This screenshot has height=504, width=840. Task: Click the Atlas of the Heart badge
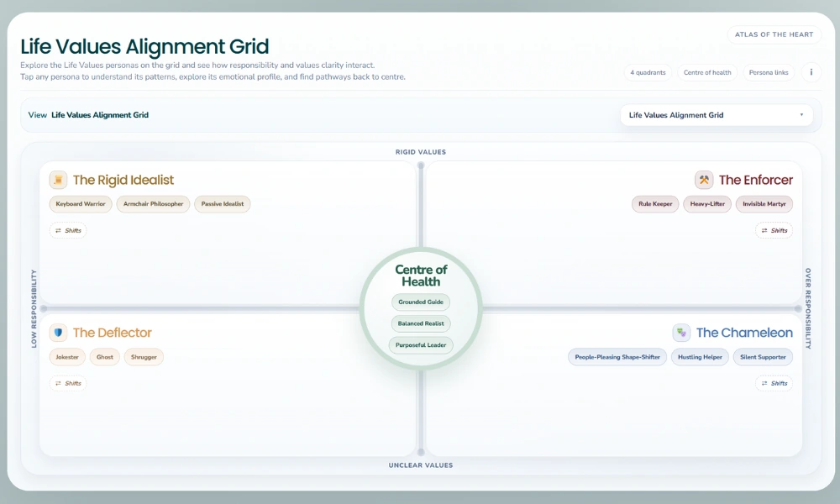point(774,34)
